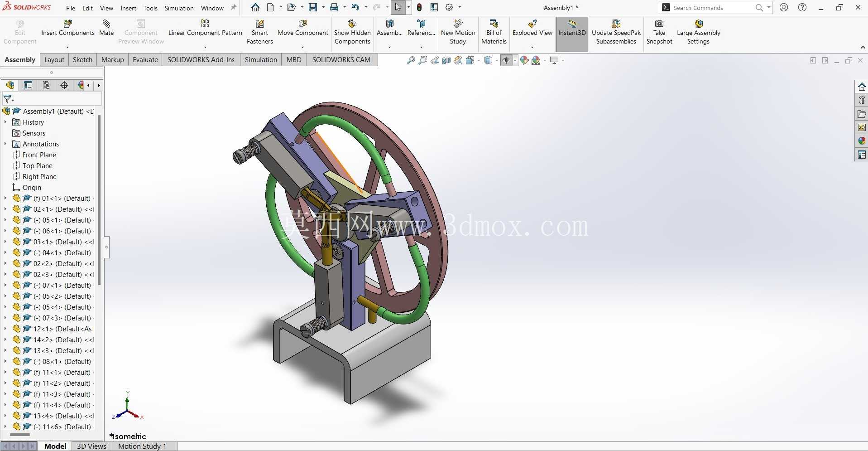Screen dimensions: 868x451
Task: Start a New Motion Study
Action: coord(458,32)
